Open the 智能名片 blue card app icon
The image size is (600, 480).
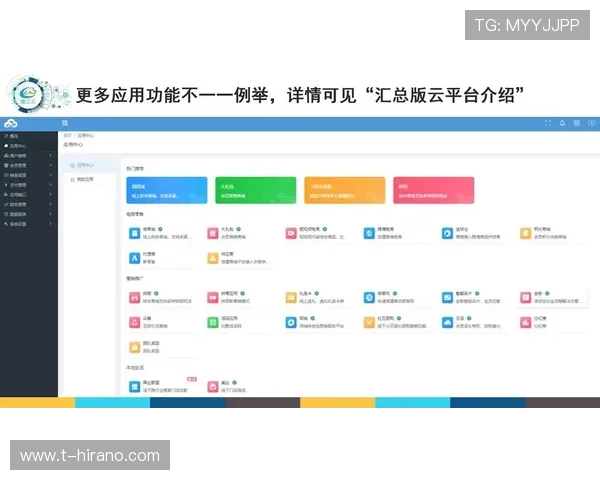tap(447, 297)
